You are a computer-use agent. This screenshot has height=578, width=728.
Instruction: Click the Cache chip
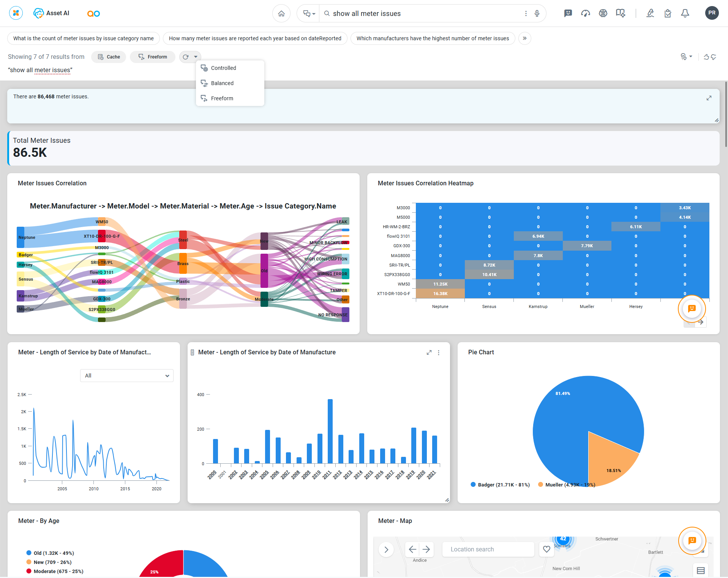[109, 57]
